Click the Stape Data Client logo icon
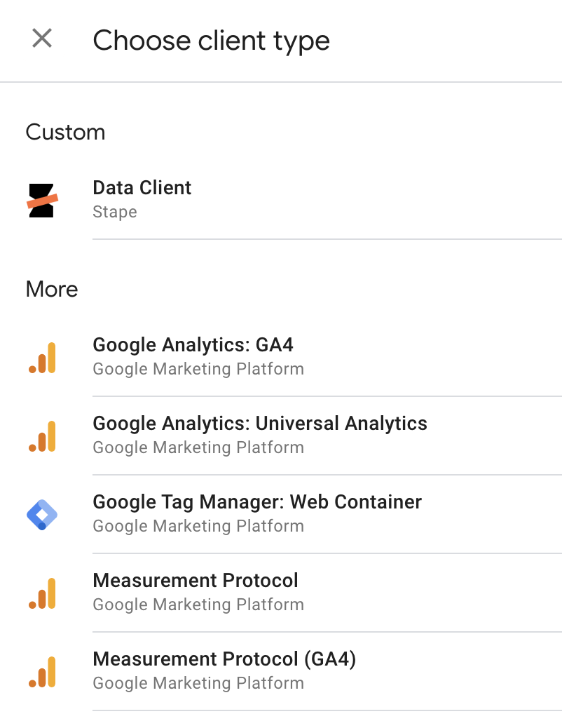 [x=42, y=201]
